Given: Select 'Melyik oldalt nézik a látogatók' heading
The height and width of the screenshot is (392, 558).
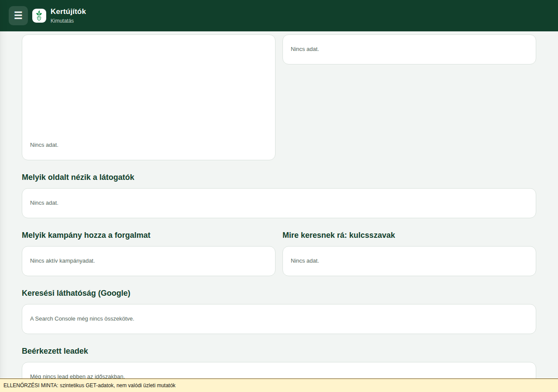Looking at the screenshot, I should (x=78, y=177).
